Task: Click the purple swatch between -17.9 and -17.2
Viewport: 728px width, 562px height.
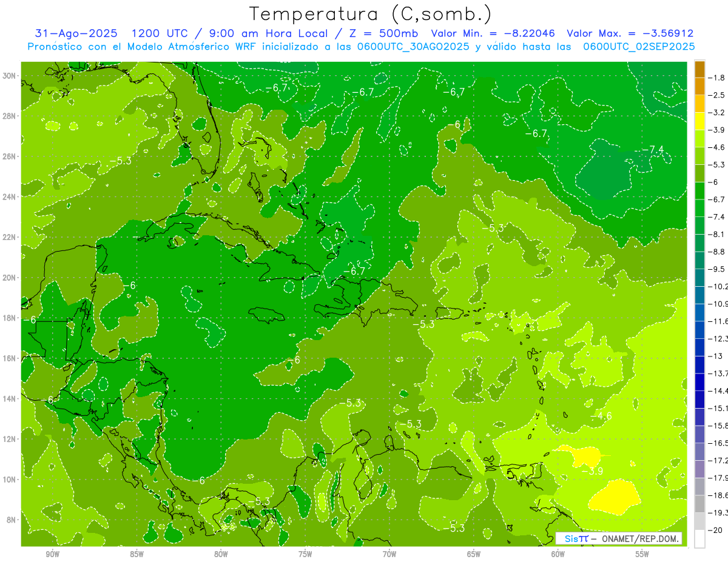Action: coord(699,469)
